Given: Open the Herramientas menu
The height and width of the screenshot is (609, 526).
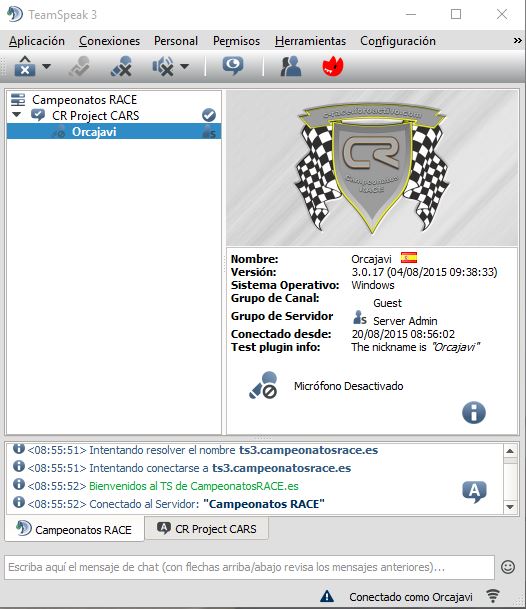Looking at the screenshot, I should pyautogui.click(x=310, y=41).
